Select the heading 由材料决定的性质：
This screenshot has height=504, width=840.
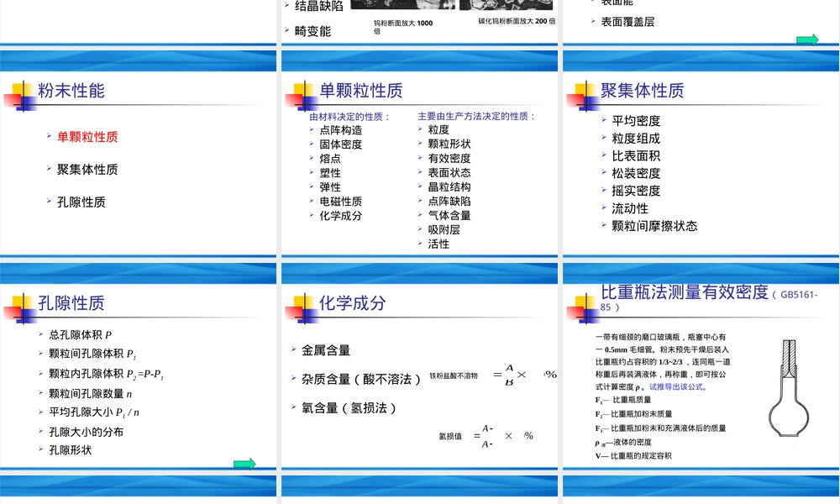[349, 117]
